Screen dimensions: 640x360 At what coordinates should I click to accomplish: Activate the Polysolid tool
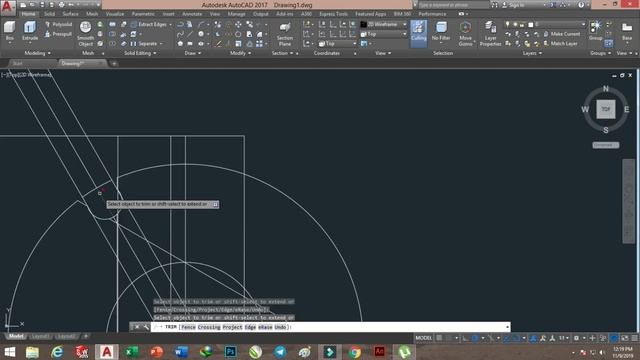58,24
